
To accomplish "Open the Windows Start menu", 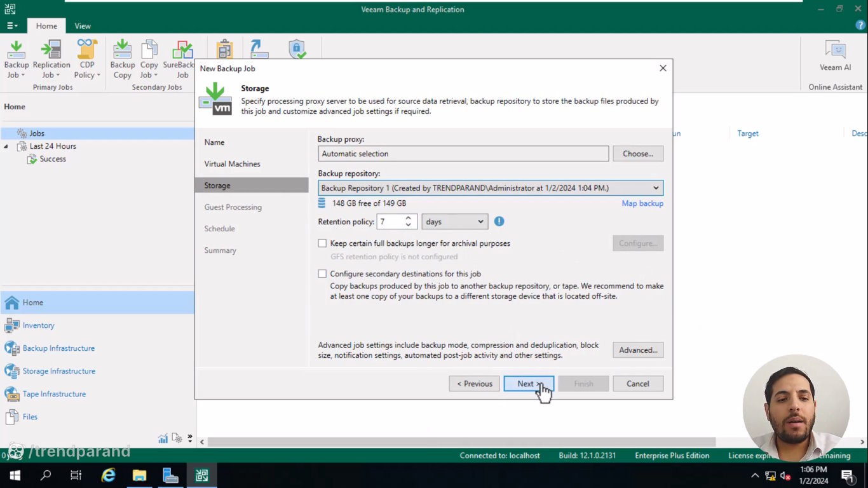I will 15,475.
